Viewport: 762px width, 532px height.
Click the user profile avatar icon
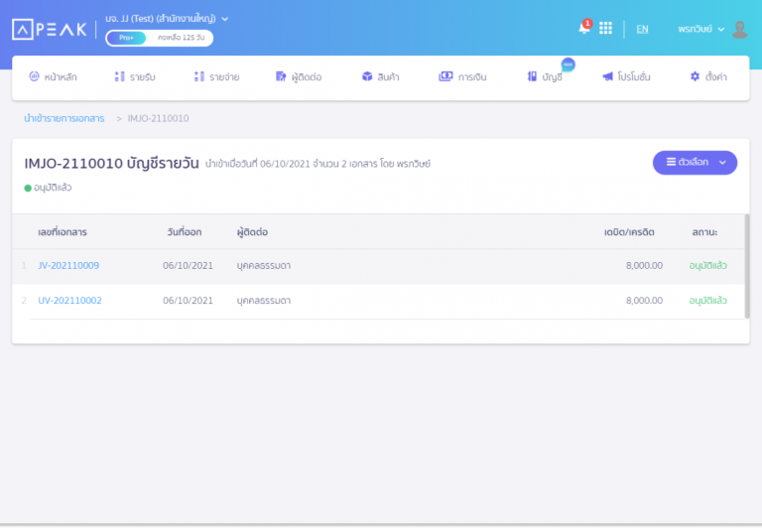pyautogui.click(x=739, y=29)
